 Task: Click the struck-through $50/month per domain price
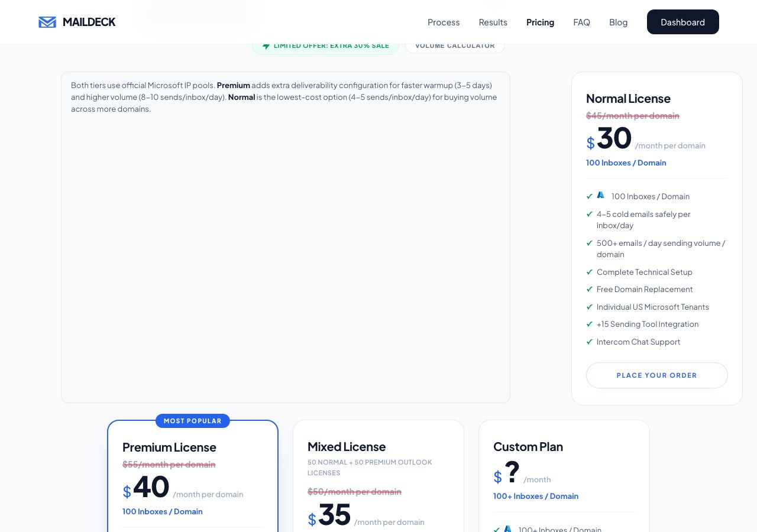click(355, 492)
